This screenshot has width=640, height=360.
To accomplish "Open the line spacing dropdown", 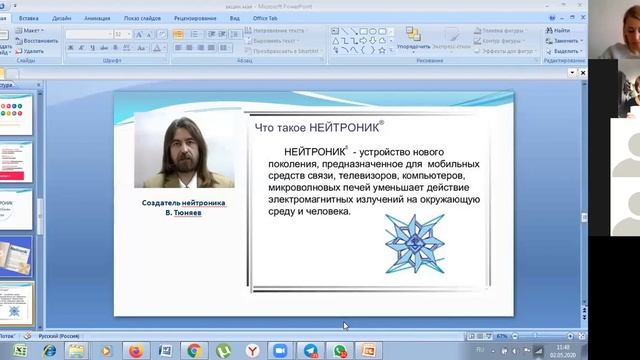I will coord(235,35).
